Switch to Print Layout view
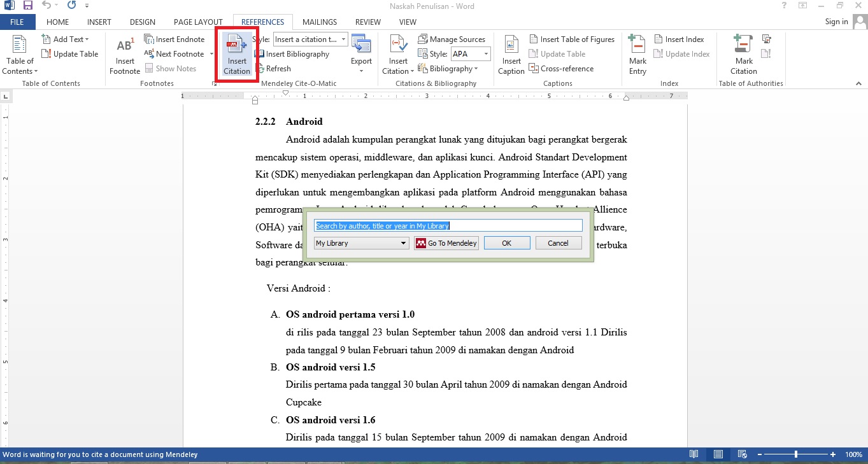Image resolution: width=868 pixels, height=464 pixels. point(718,454)
